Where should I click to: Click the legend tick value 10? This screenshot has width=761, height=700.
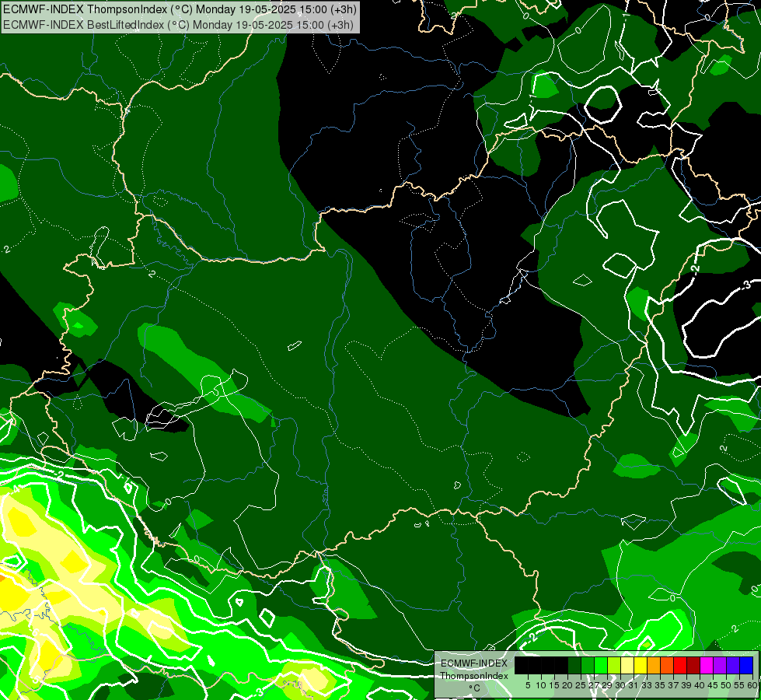(541, 685)
